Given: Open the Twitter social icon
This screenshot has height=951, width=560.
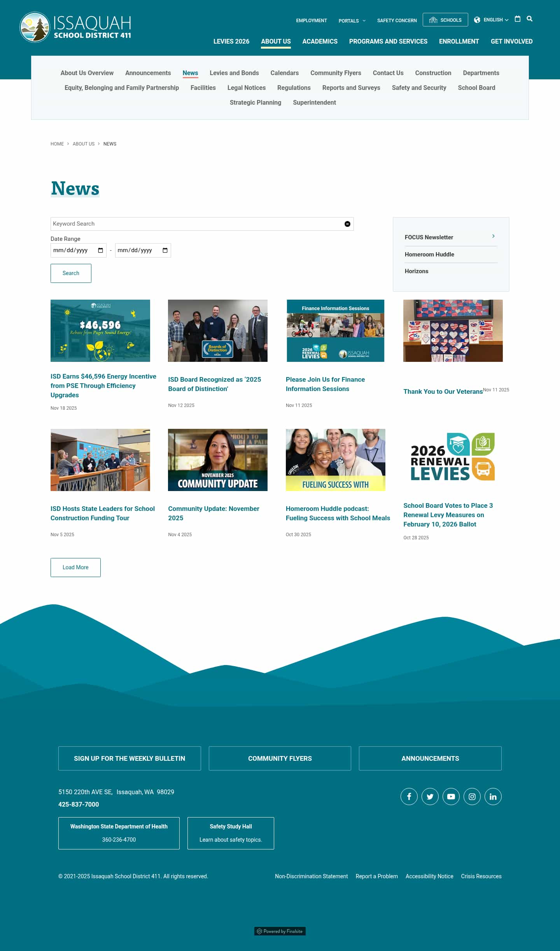Looking at the screenshot, I should [x=430, y=797].
